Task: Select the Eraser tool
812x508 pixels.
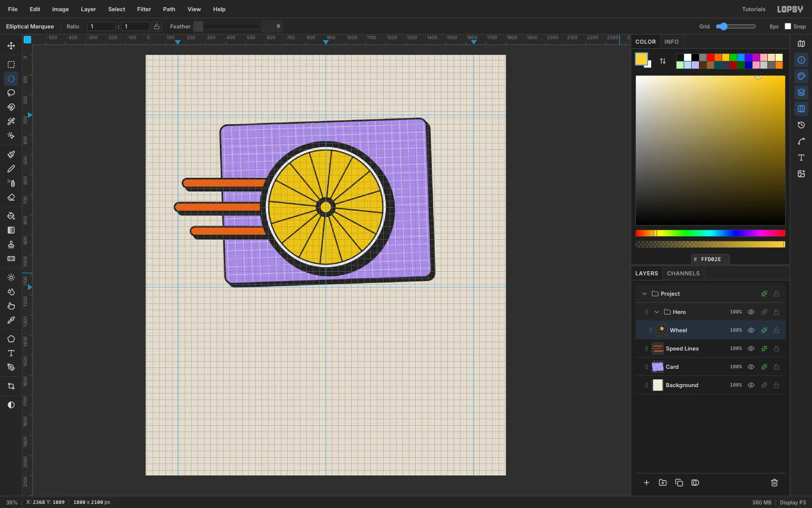Action: (x=11, y=197)
